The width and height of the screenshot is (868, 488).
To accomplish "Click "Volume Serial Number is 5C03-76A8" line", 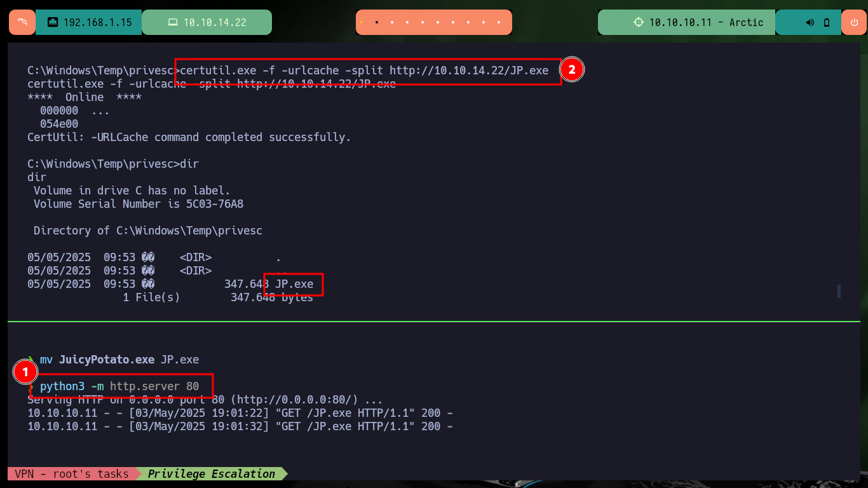I will (x=139, y=204).
